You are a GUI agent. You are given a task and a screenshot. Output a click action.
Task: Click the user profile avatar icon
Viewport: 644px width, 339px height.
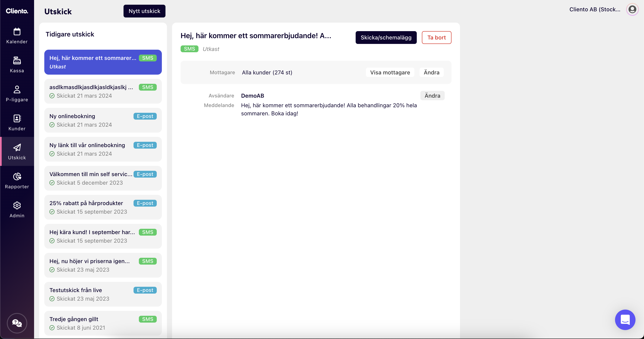point(632,10)
